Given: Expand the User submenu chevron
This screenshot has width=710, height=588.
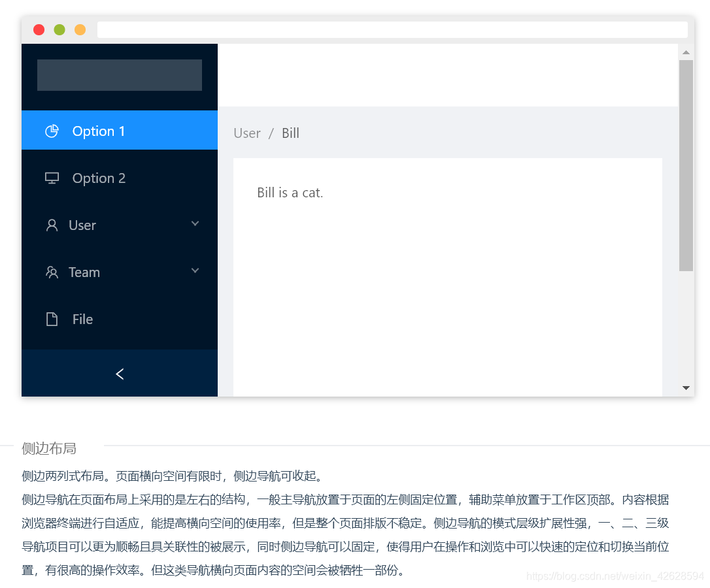Looking at the screenshot, I should tap(195, 223).
